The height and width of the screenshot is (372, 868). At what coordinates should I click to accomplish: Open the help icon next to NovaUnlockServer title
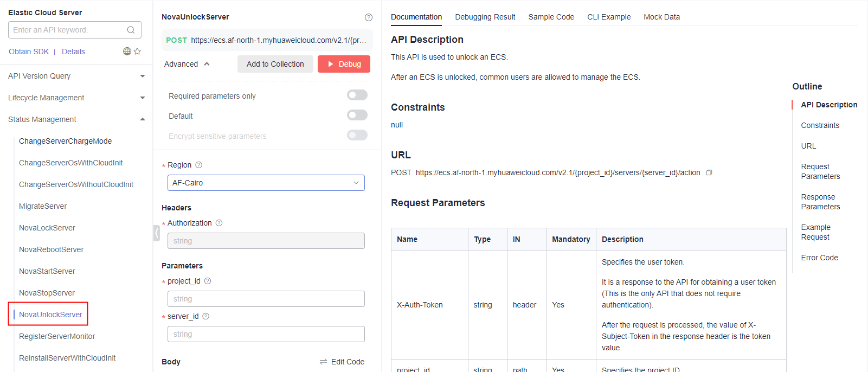(369, 17)
